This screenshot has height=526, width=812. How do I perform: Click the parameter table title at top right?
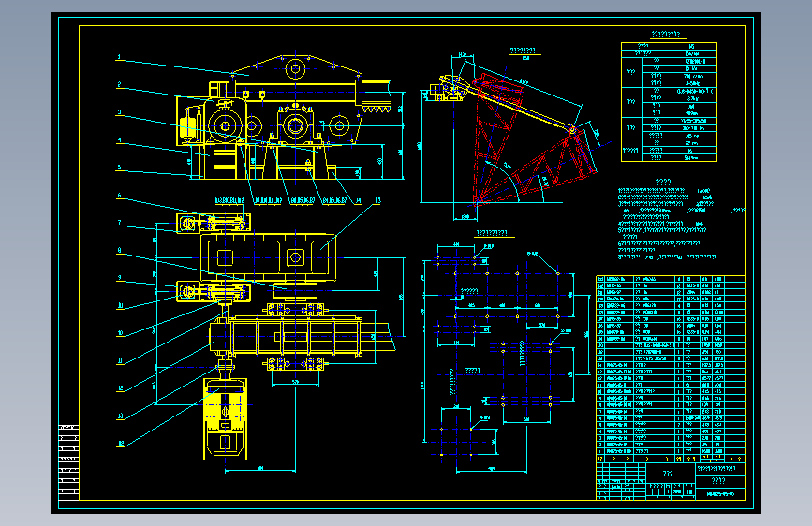point(666,35)
